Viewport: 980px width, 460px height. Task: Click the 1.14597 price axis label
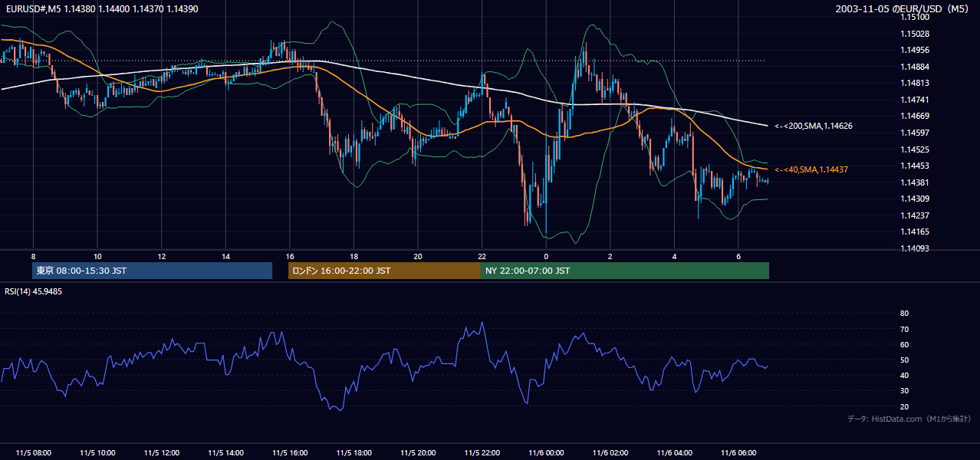pos(914,133)
